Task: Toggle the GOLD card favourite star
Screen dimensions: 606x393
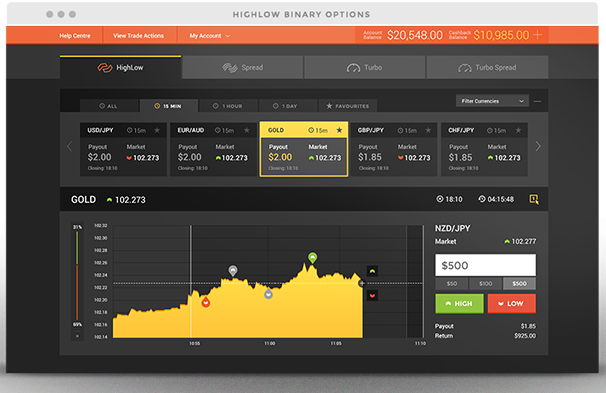Action: (339, 130)
